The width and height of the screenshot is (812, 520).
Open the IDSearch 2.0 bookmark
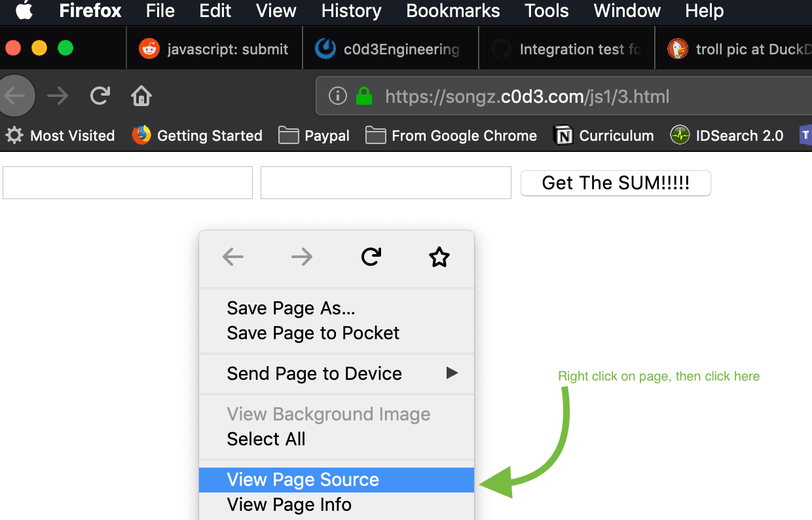(x=727, y=136)
